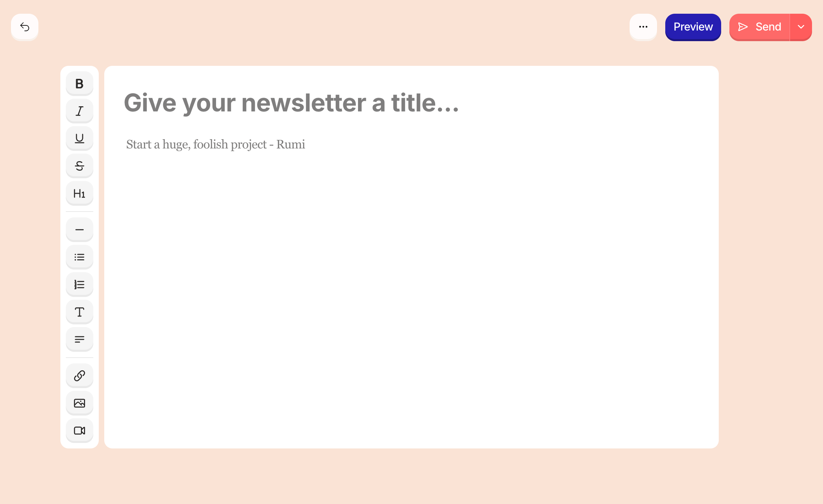Image resolution: width=823 pixels, height=504 pixels.
Task: Apply strikethrough to text
Action: pos(79,166)
